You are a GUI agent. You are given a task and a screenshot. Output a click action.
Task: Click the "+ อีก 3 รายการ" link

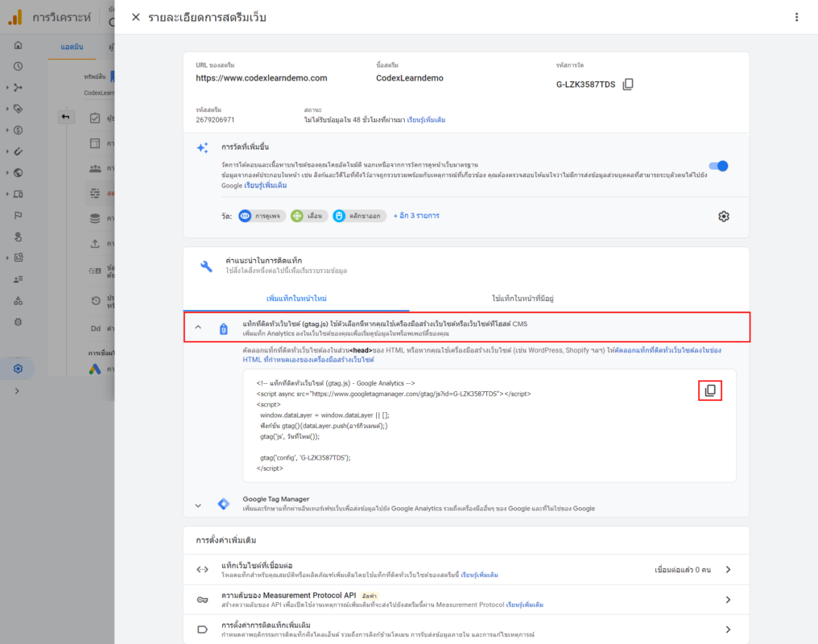pyautogui.click(x=416, y=216)
